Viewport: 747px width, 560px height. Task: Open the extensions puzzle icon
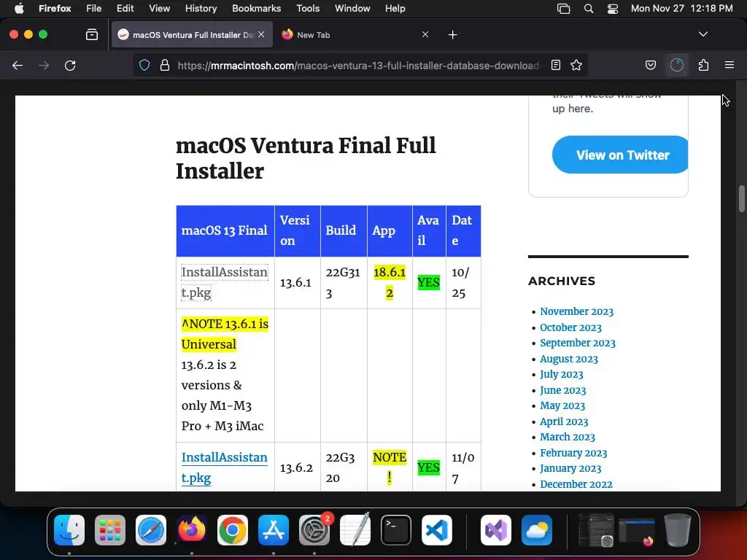(x=704, y=65)
